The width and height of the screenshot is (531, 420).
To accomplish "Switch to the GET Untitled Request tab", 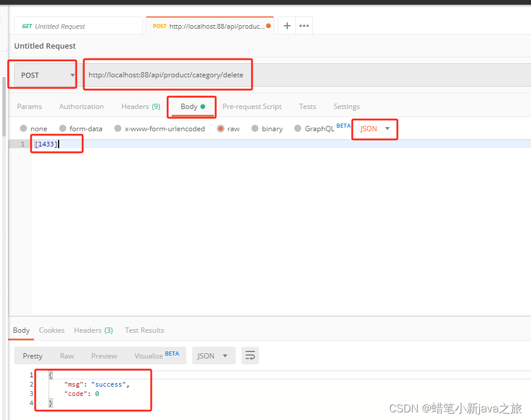I will tap(78, 26).
